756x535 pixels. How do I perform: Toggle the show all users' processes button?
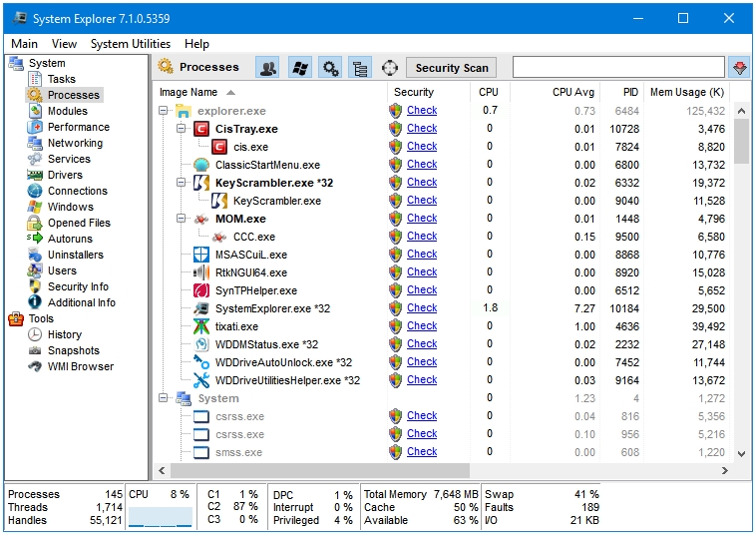(267, 68)
